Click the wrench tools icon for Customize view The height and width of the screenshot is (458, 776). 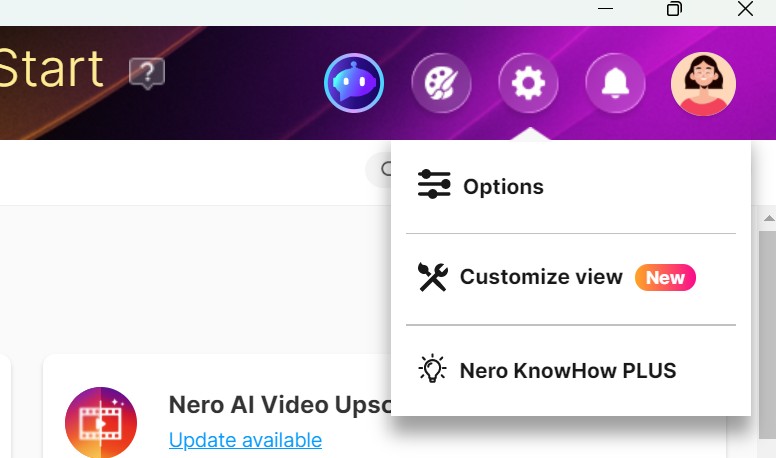pos(433,277)
